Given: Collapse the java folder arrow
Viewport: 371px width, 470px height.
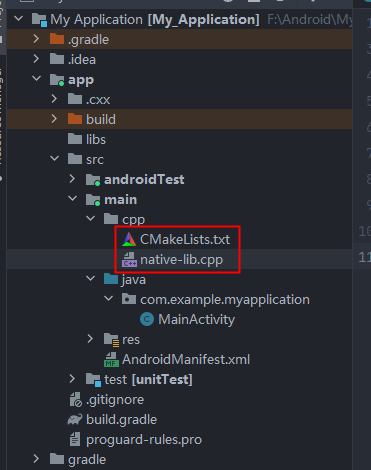Looking at the screenshot, I should click(x=91, y=279).
